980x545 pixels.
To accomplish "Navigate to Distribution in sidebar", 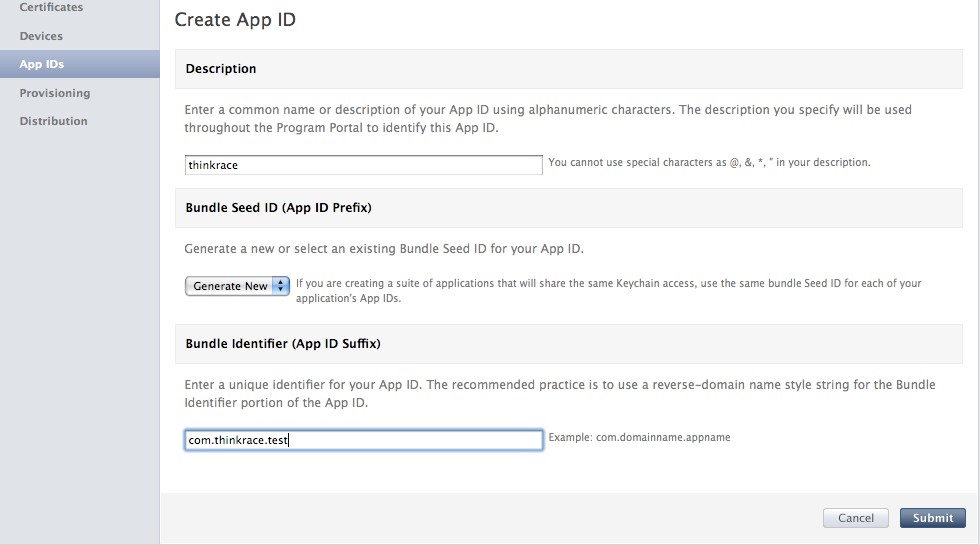I will pos(53,121).
